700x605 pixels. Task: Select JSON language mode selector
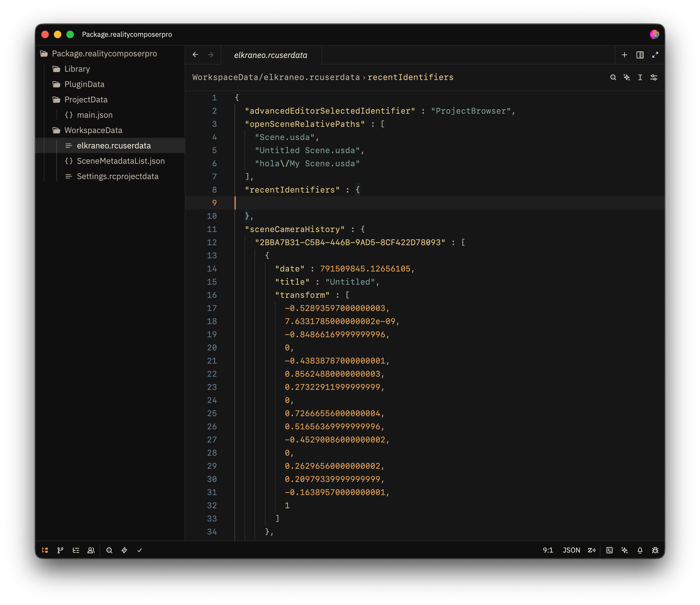[x=571, y=550]
